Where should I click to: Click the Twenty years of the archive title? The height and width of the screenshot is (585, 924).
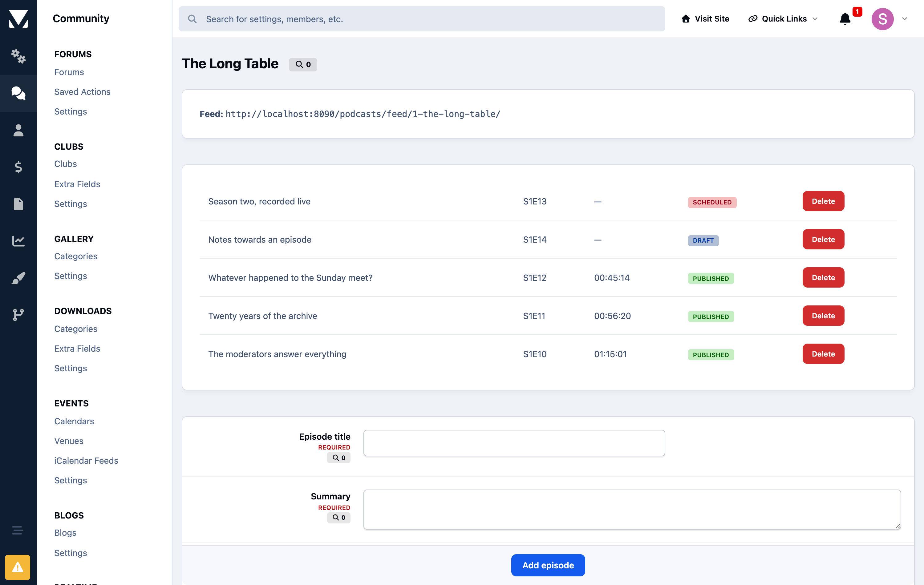click(x=262, y=316)
